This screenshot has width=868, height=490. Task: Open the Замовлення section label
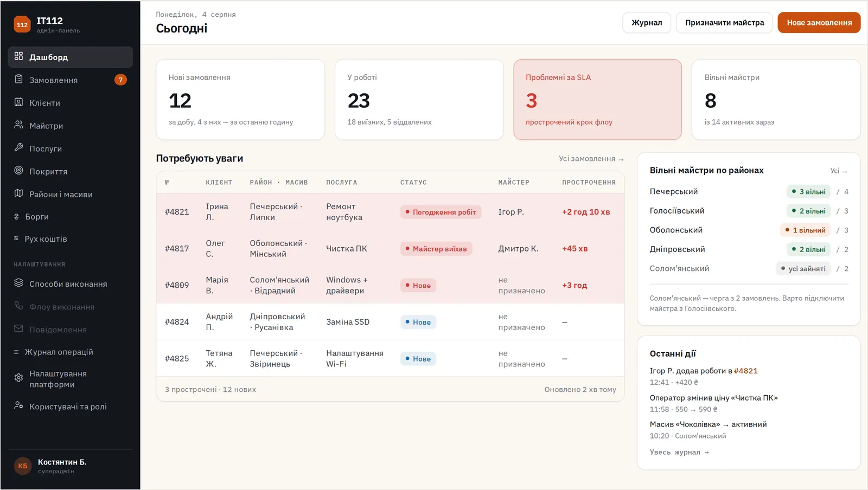(53, 80)
